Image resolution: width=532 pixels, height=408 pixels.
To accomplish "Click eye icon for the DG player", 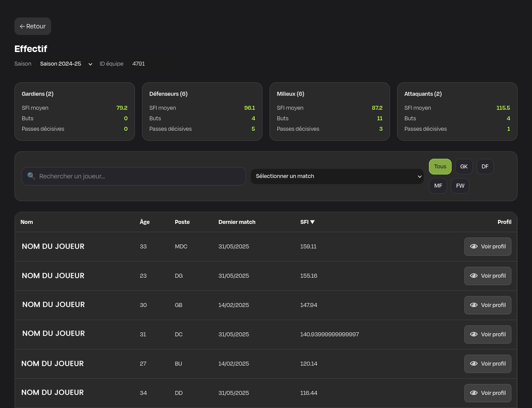I will click(x=473, y=276).
